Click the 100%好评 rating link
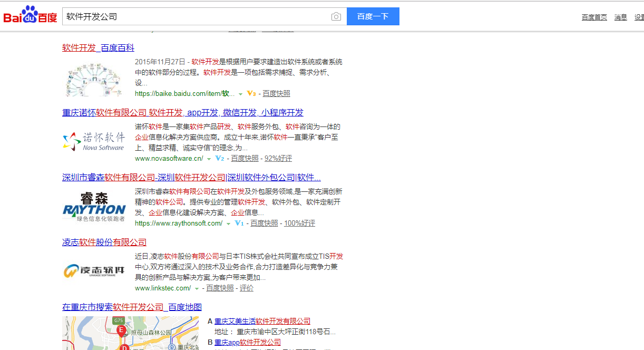644x350 pixels. coord(299,223)
